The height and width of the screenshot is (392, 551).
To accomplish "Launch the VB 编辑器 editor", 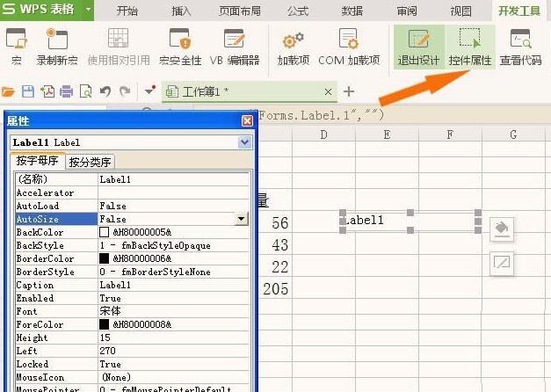I will [x=235, y=47].
